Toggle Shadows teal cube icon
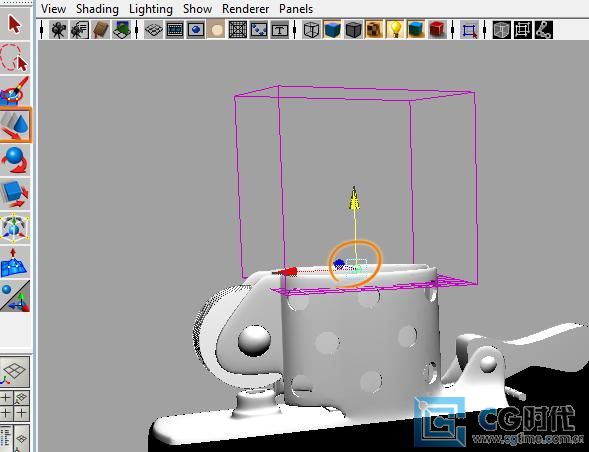The height and width of the screenshot is (452, 589). point(416,30)
